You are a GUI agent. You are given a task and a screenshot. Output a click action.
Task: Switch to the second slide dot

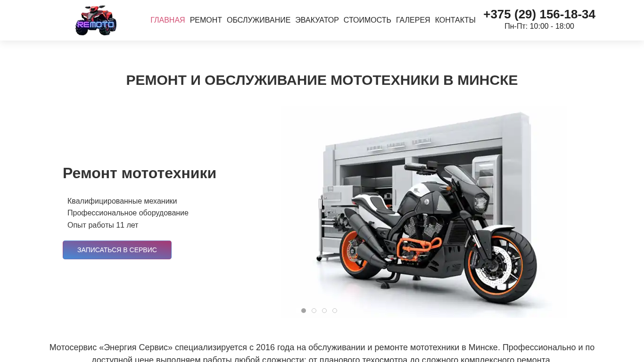pos(314,311)
